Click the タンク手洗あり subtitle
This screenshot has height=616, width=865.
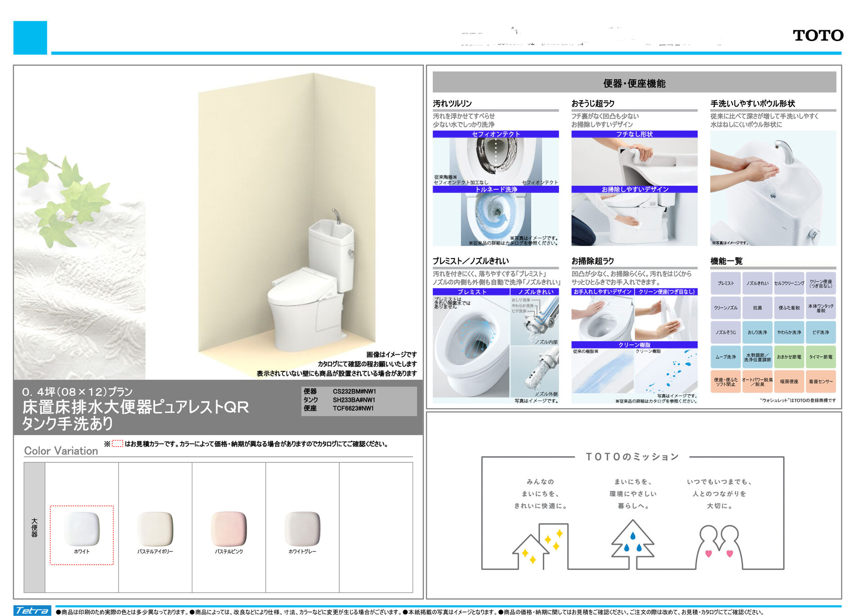pos(68,424)
